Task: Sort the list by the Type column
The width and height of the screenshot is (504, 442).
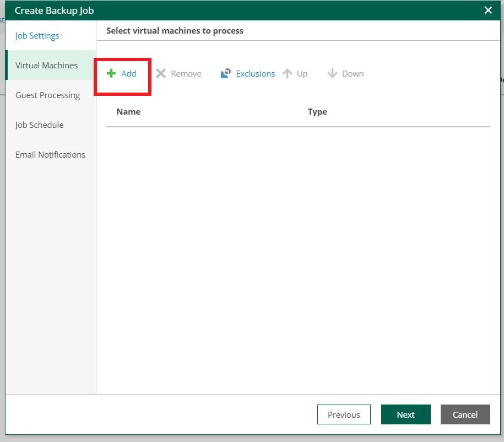Action: (x=317, y=111)
